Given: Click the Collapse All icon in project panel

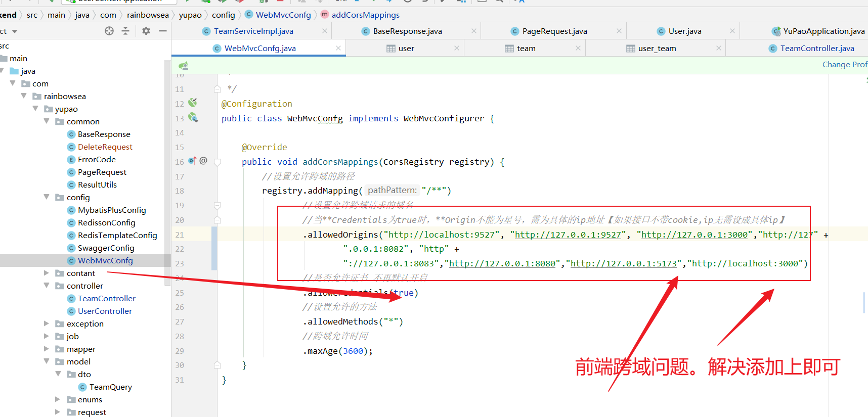Looking at the screenshot, I should [125, 31].
